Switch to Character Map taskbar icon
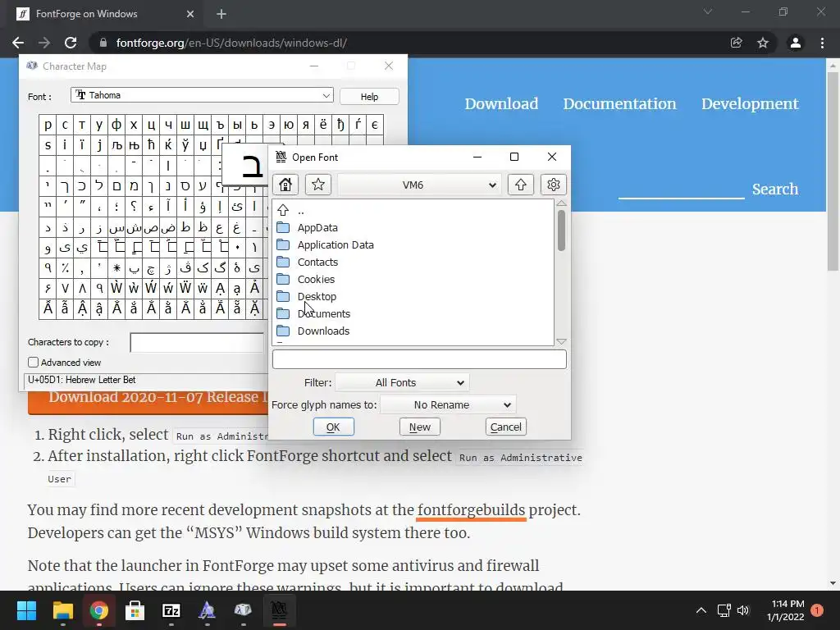This screenshot has width=840, height=630. [243, 610]
